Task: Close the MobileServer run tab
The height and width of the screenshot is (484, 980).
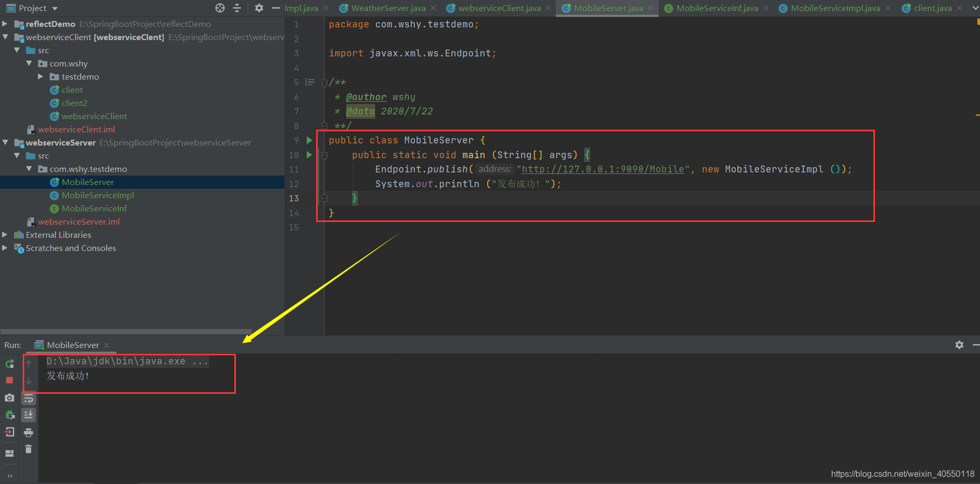Action: pos(107,345)
